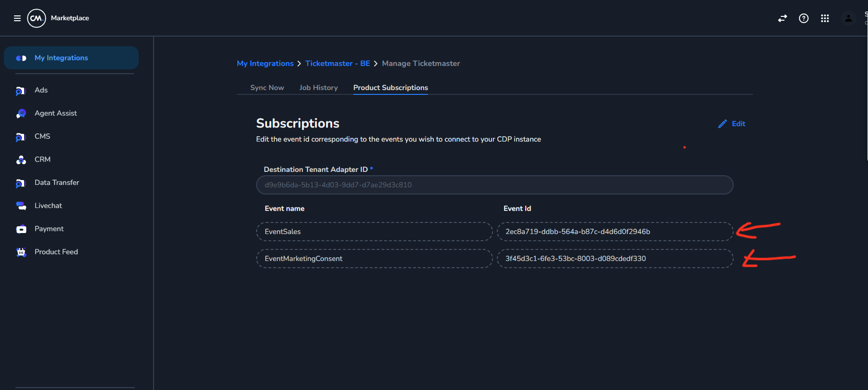
Task: Navigate to Data Transfer category
Action: (x=57, y=182)
